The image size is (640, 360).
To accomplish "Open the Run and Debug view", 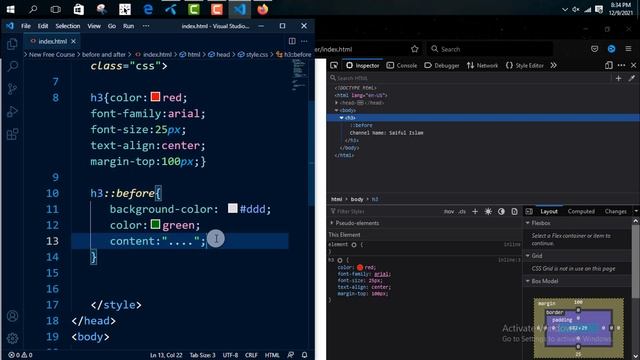I will point(12,111).
